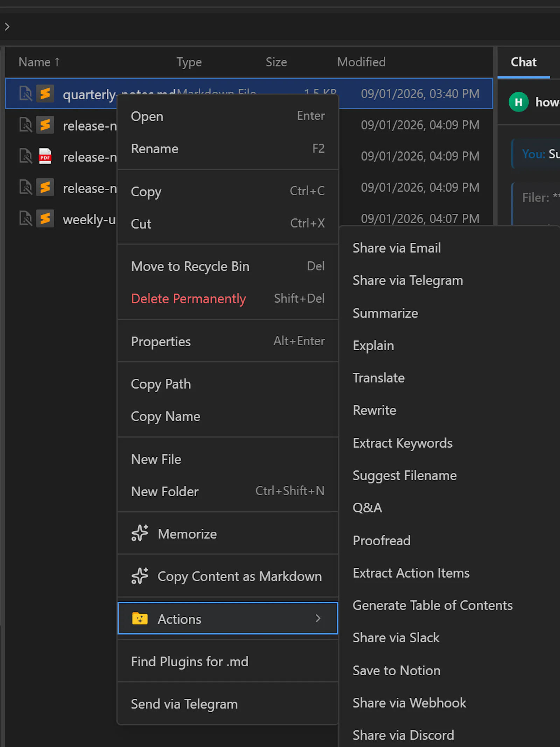Choose Open from the context menu

[x=228, y=116]
